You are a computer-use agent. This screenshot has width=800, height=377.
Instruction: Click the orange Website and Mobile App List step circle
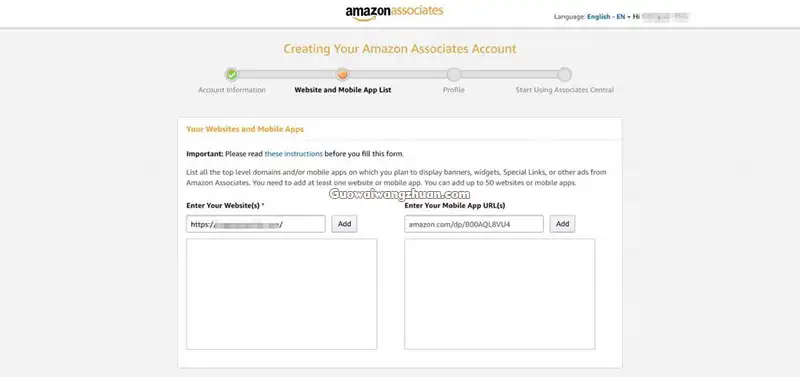pyautogui.click(x=343, y=74)
